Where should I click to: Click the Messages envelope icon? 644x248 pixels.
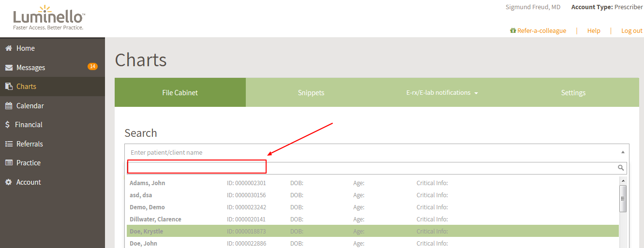[9, 68]
